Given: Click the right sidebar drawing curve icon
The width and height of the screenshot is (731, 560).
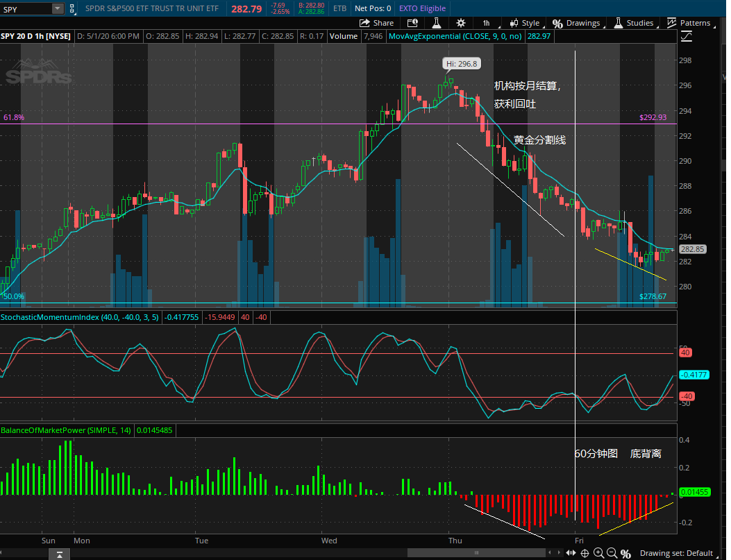Looking at the screenshot, I should click(x=687, y=36).
